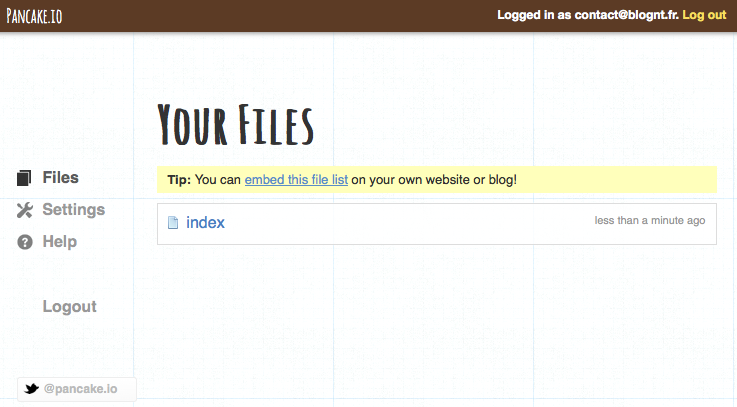
Task: Select Logout in the sidebar
Action: pos(70,306)
